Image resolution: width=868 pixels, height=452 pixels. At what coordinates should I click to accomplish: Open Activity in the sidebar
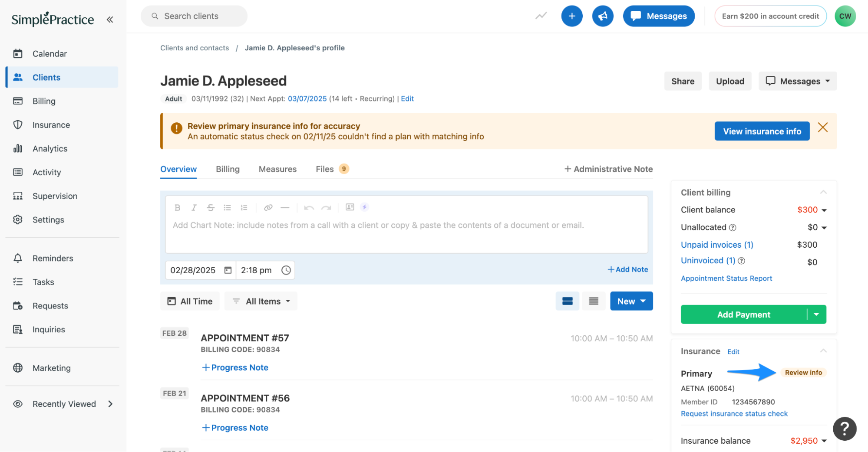pyautogui.click(x=62, y=172)
